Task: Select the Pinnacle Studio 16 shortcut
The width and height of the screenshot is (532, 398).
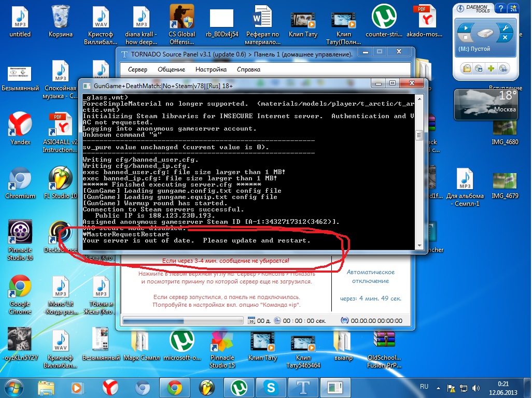Action: tap(20, 240)
